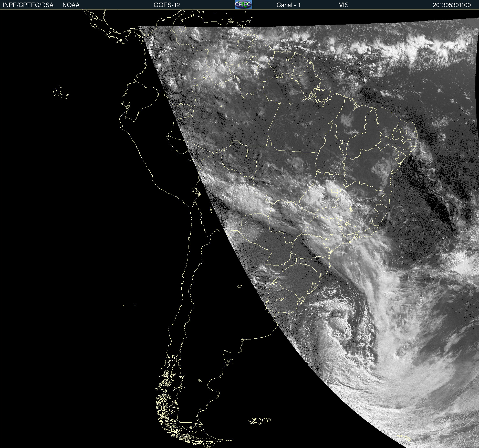Click the Galápagos Islands outline in the Pacific
Image resolution: width=479 pixels, height=448 pixels.
coord(58,93)
